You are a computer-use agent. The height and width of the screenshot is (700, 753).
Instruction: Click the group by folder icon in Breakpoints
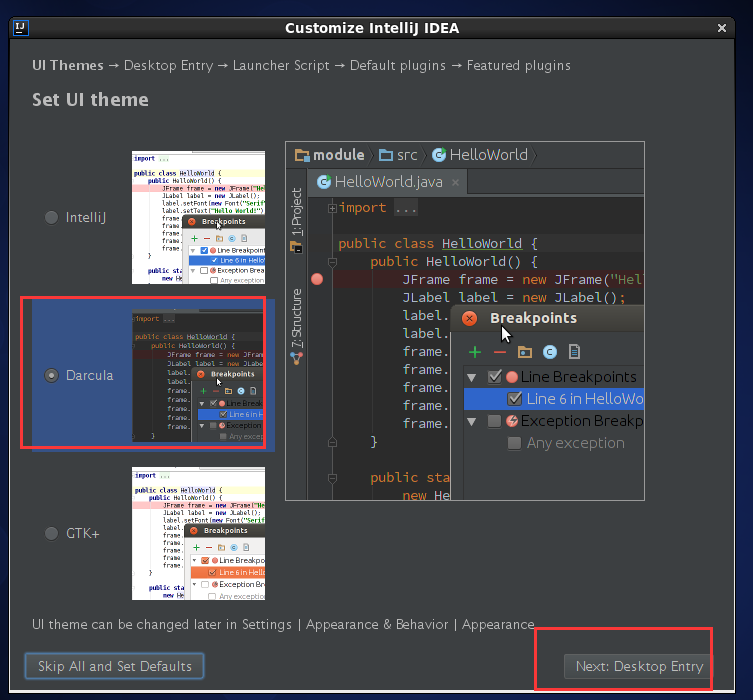tap(524, 352)
